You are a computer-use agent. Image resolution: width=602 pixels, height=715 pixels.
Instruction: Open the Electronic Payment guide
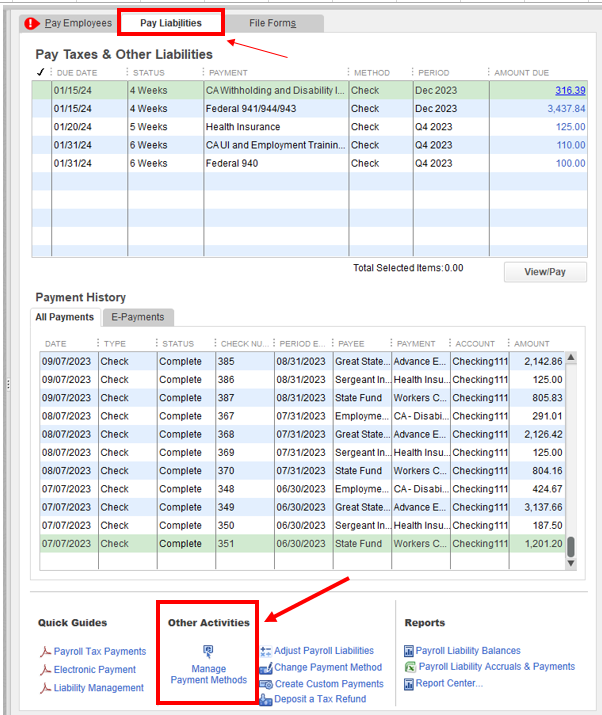click(x=95, y=670)
